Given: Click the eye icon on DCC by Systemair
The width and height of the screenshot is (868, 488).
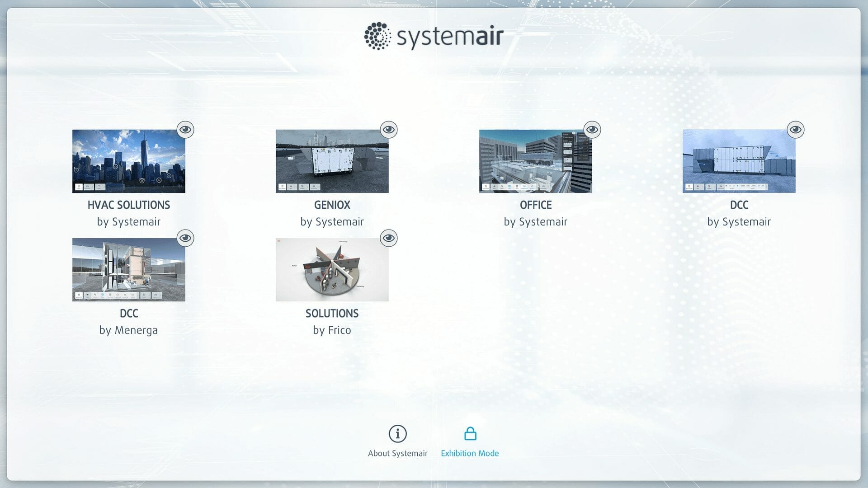Looking at the screenshot, I should tap(795, 129).
